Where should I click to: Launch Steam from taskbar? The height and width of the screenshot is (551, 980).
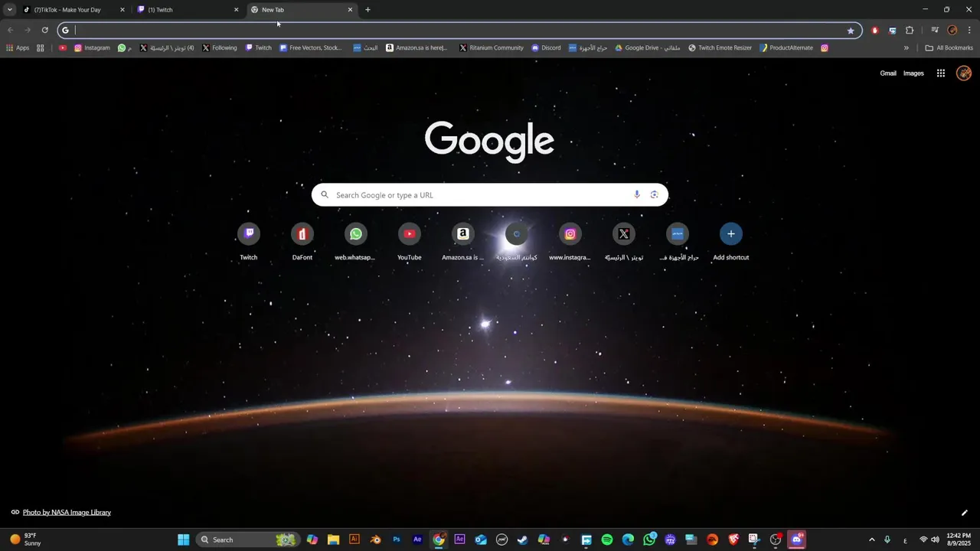pos(523,540)
